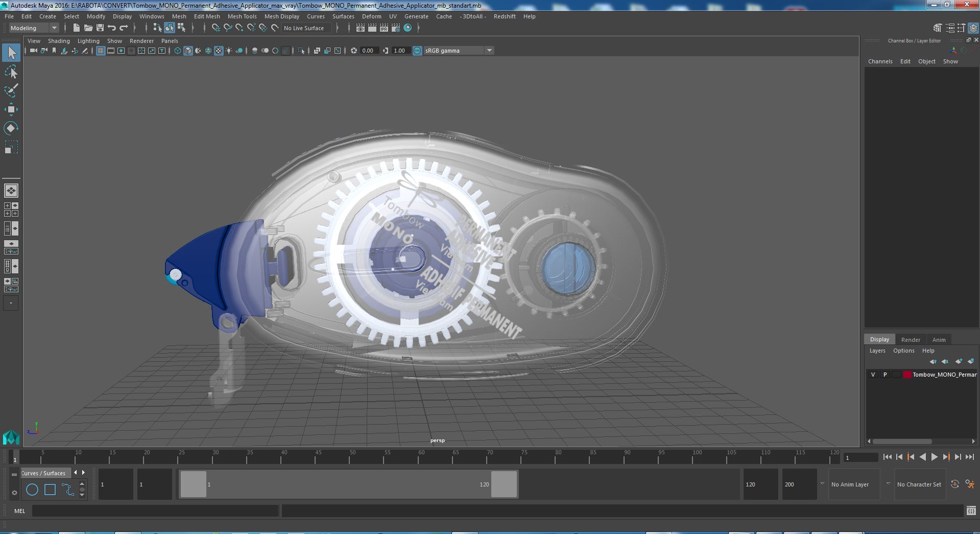This screenshot has width=980, height=534.
Task: Toggle Isolate select icon in panel
Action: pos(301,51)
